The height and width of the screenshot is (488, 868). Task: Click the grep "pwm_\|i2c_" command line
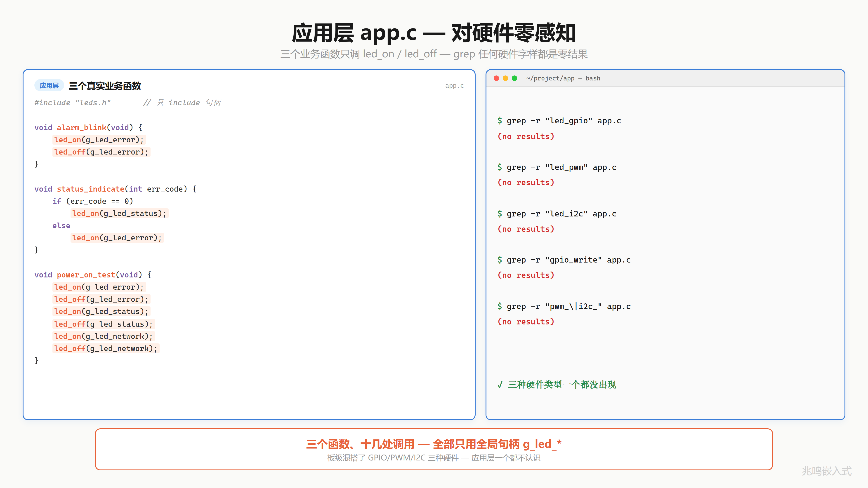click(x=564, y=307)
